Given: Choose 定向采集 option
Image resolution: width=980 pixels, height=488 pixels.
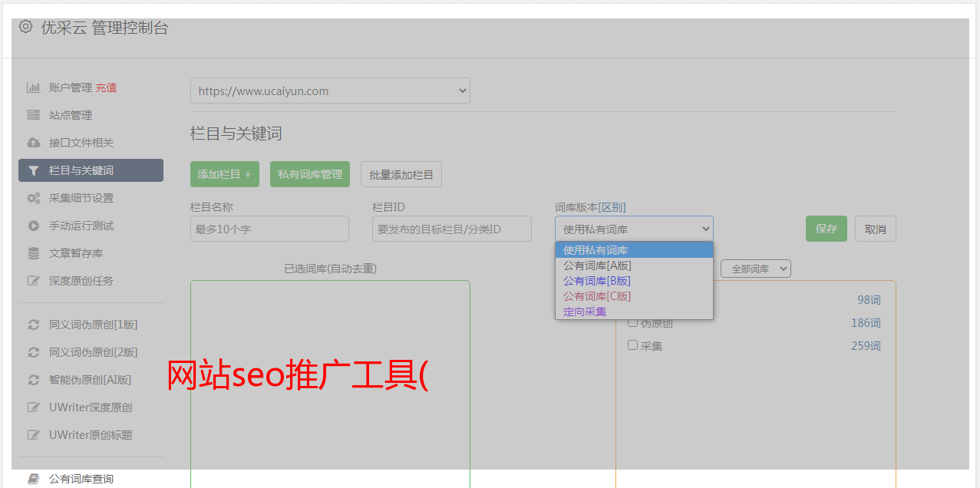Looking at the screenshot, I should 634,312.
